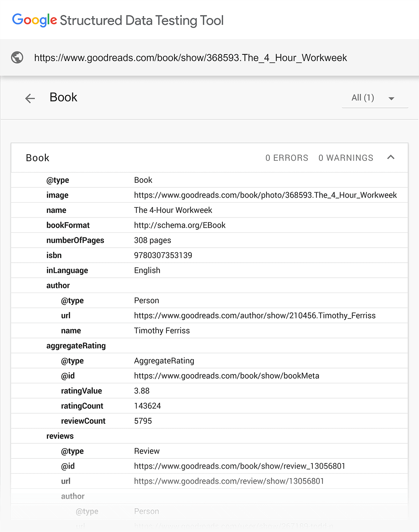Select the inLanguage value English
This screenshot has height=532, width=419.
(x=147, y=270)
